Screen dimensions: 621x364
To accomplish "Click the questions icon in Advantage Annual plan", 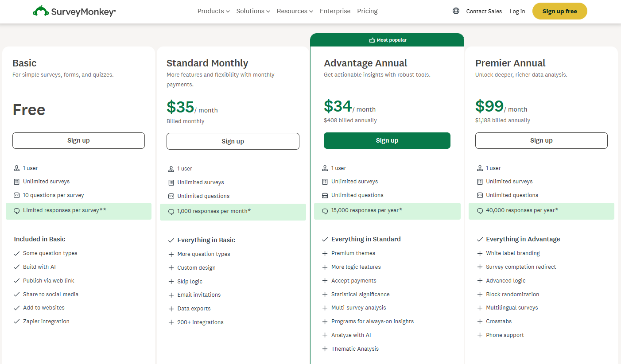I will click(x=325, y=195).
